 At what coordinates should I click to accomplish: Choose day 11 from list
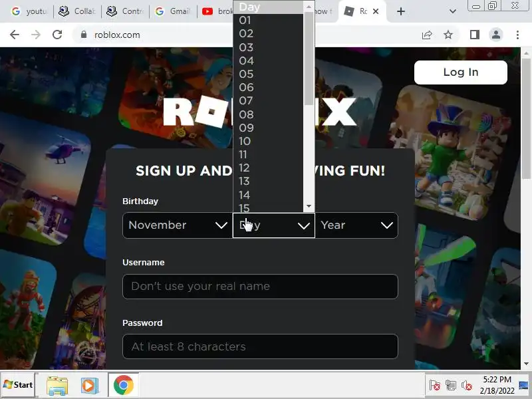coord(268,154)
